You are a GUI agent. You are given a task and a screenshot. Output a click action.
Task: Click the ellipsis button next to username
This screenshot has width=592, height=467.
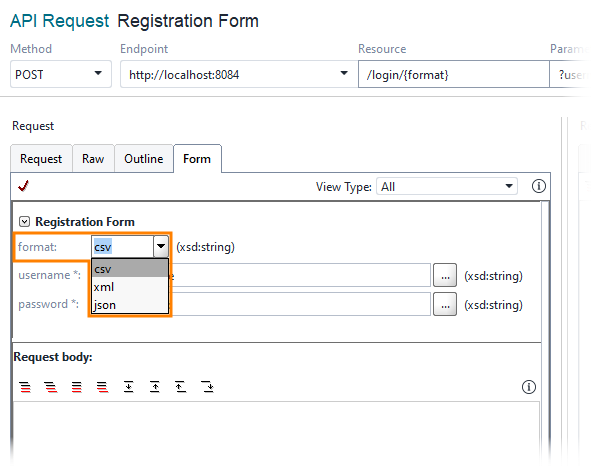[x=445, y=276]
